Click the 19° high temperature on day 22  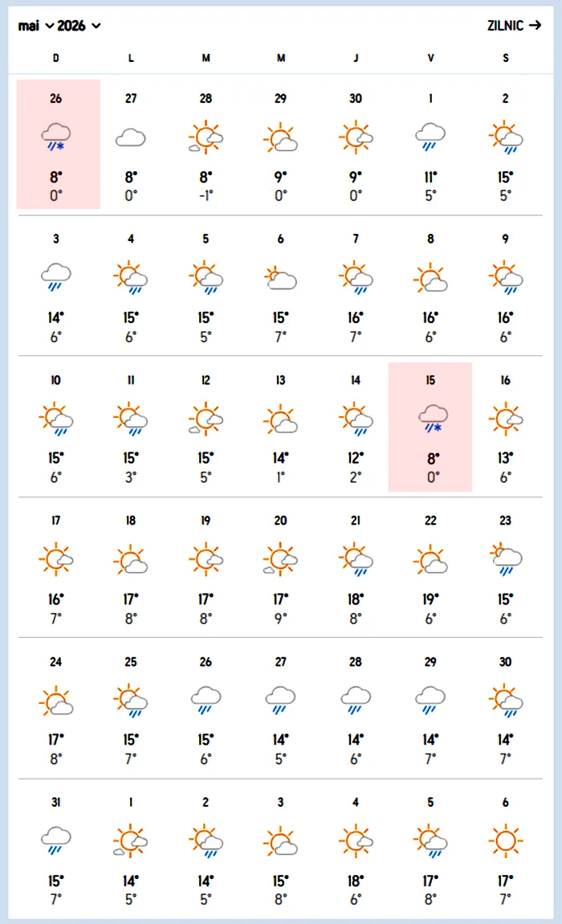pyautogui.click(x=430, y=599)
